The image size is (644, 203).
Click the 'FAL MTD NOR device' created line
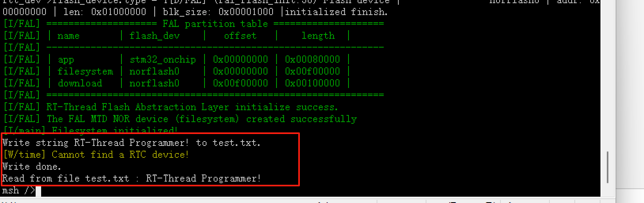(202, 119)
